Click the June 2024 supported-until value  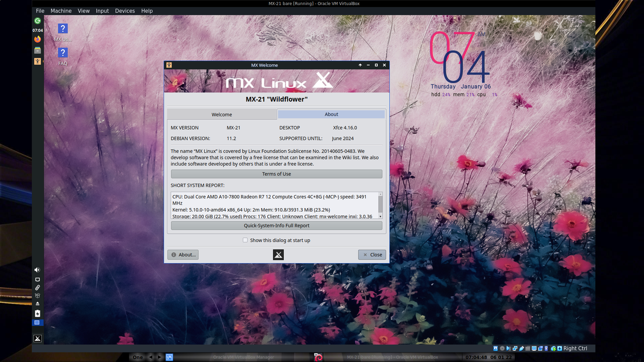click(343, 138)
